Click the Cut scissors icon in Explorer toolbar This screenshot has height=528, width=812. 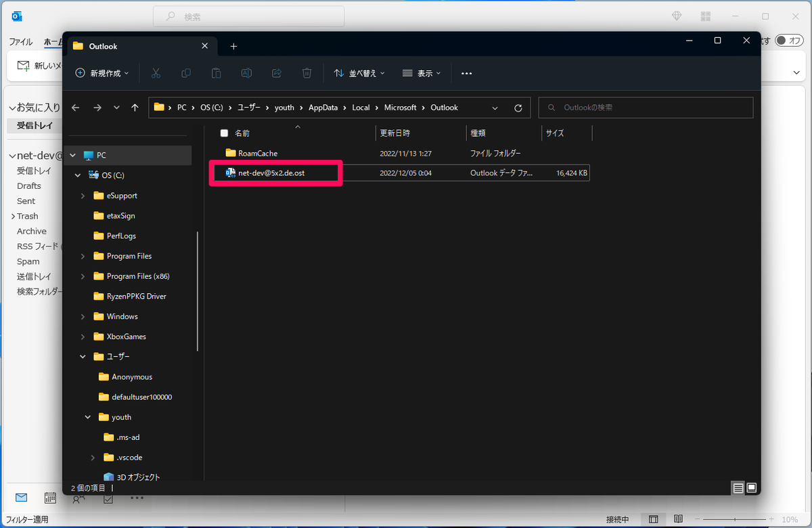(156, 73)
